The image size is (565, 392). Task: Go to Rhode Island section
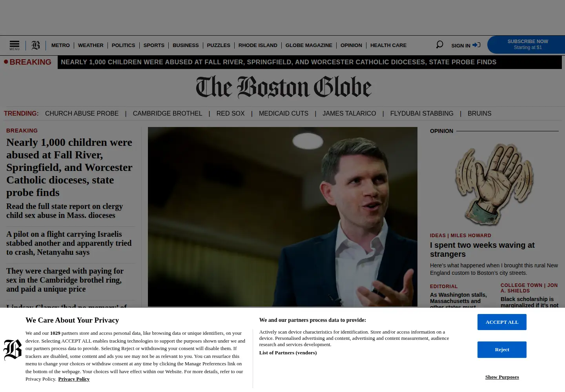pyautogui.click(x=258, y=45)
